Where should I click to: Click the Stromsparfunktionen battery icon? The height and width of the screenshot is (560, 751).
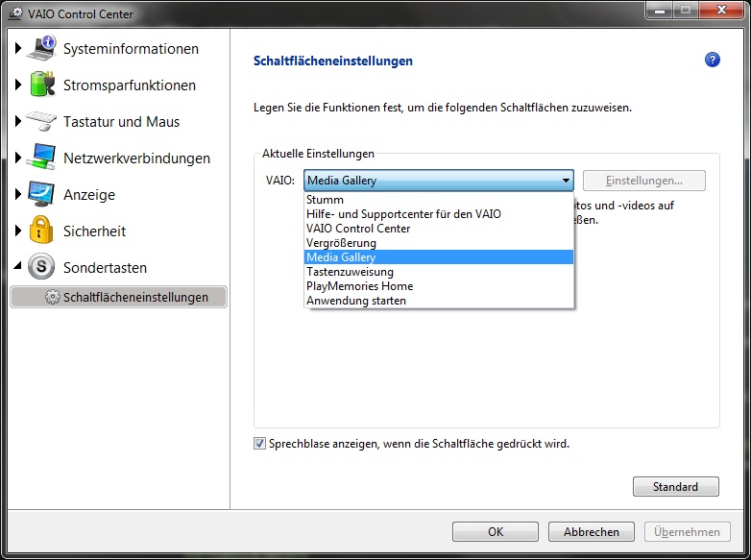42,85
